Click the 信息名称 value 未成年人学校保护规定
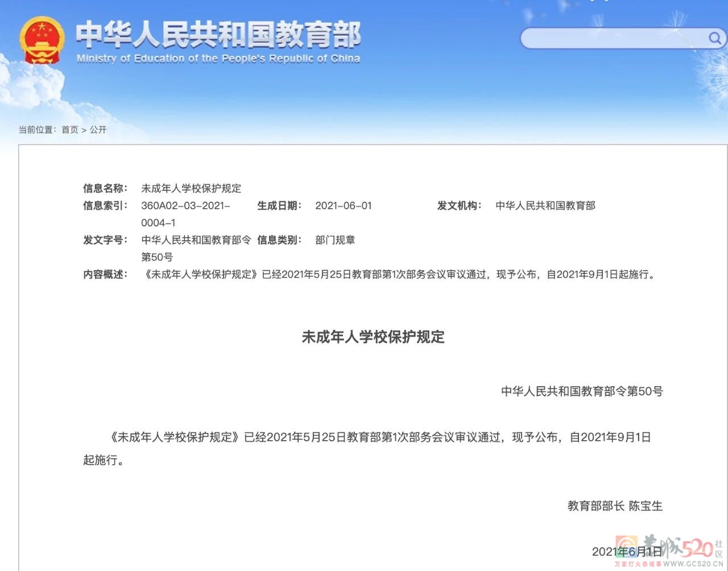728x571 pixels. pyautogui.click(x=191, y=188)
